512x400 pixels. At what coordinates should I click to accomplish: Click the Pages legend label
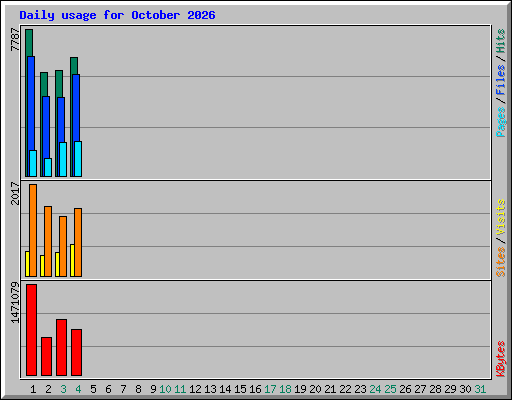pyautogui.click(x=500, y=122)
